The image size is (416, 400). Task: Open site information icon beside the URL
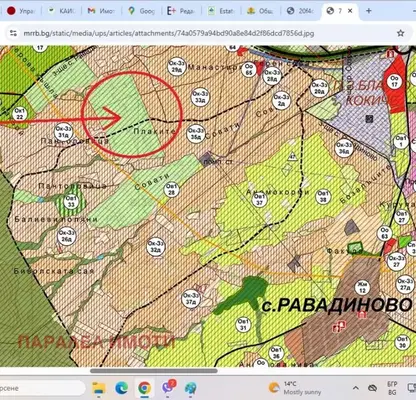coord(13,33)
